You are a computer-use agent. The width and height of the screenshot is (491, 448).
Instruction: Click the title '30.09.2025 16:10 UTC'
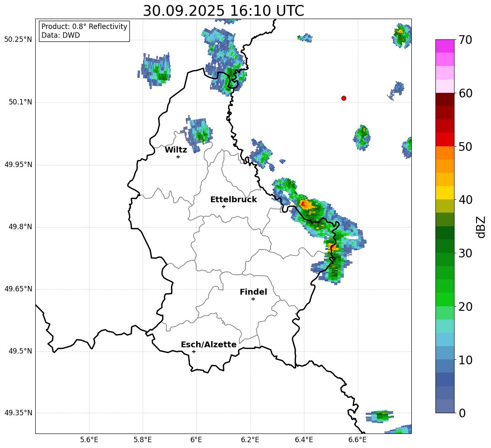tap(224, 11)
